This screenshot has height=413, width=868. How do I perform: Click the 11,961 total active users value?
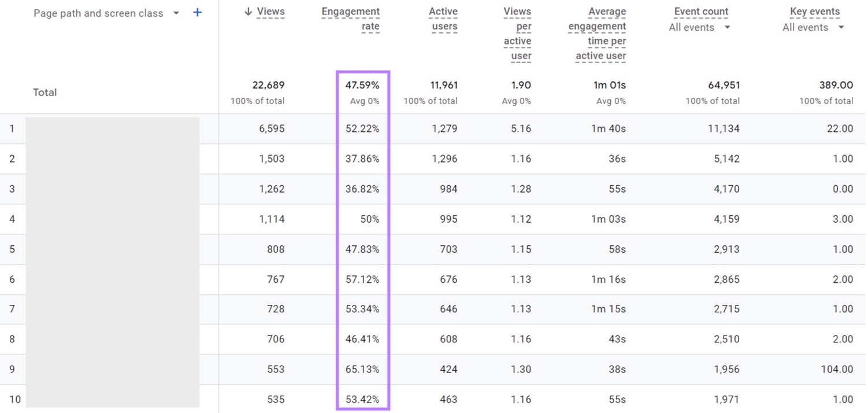pos(443,84)
